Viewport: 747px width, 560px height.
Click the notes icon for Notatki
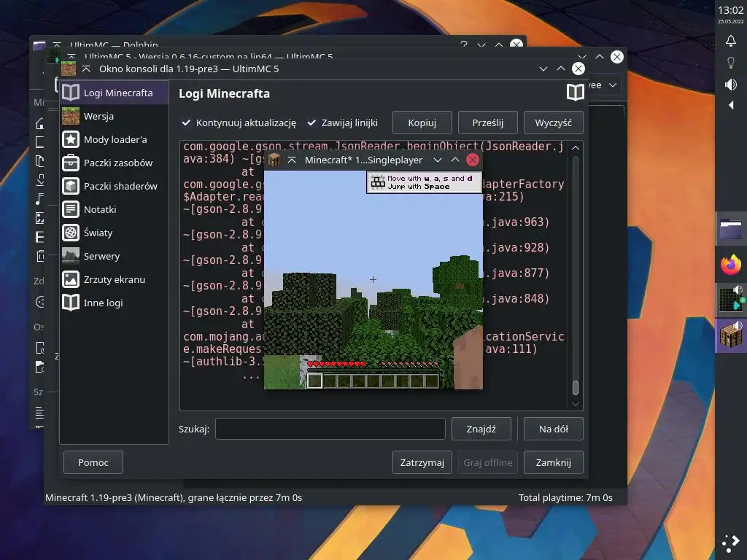click(x=71, y=209)
